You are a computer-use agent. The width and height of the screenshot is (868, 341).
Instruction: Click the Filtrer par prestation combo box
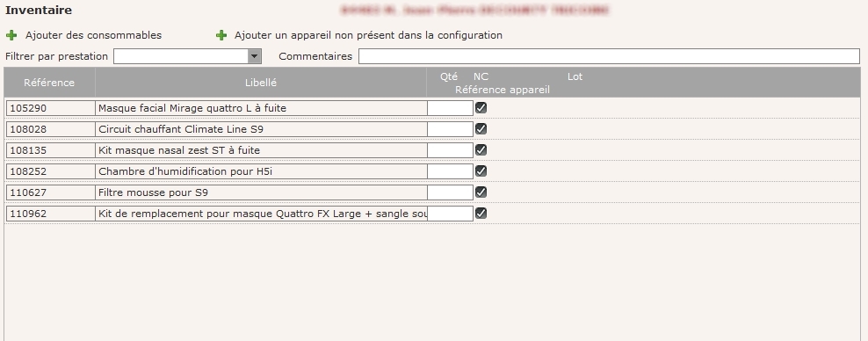pyautogui.click(x=187, y=56)
